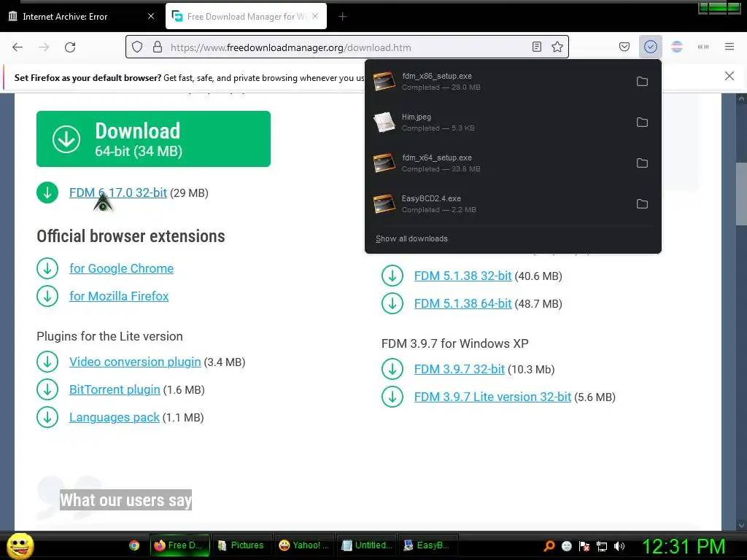Screen dimensions: 747x560
Task: Dismiss the default browser notification bar
Action: tap(729, 76)
